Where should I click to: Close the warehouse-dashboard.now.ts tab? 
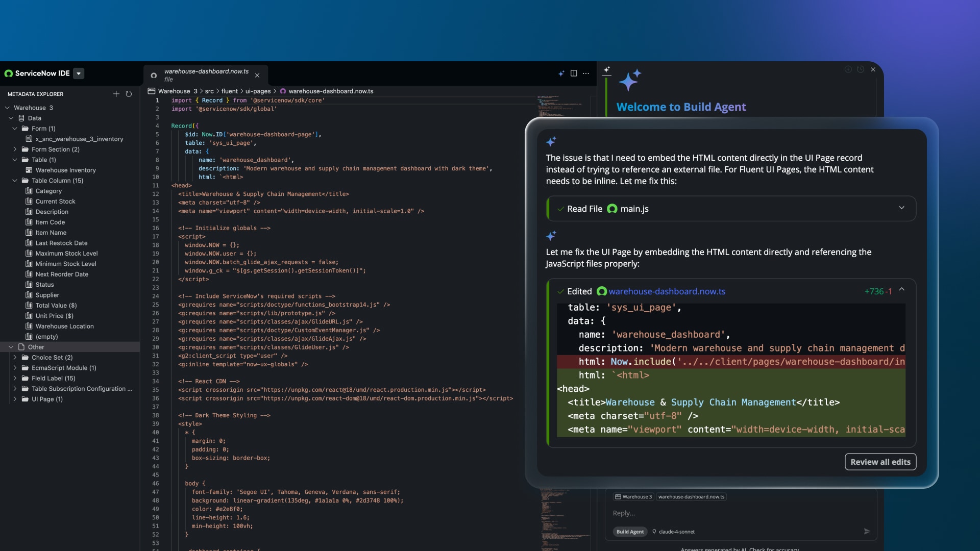[x=257, y=76]
